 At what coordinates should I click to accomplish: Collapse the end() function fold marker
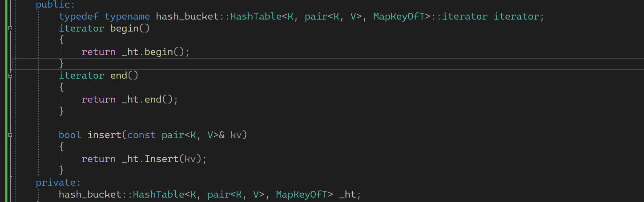(x=10, y=76)
